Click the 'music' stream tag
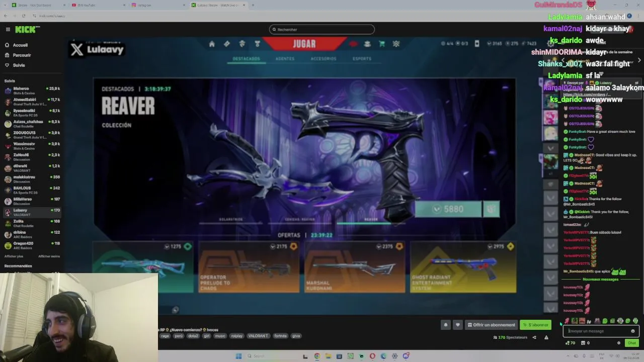The width and height of the screenshot is (644, 362). [220, 336]
